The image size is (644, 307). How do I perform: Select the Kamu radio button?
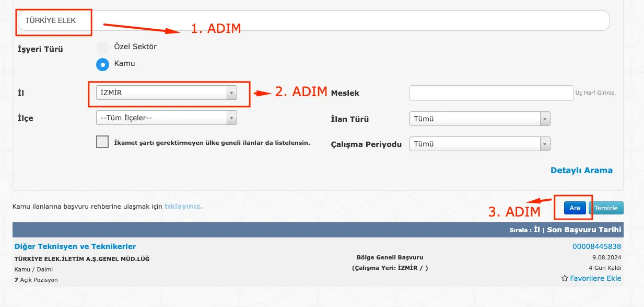(x=103, y=64)
